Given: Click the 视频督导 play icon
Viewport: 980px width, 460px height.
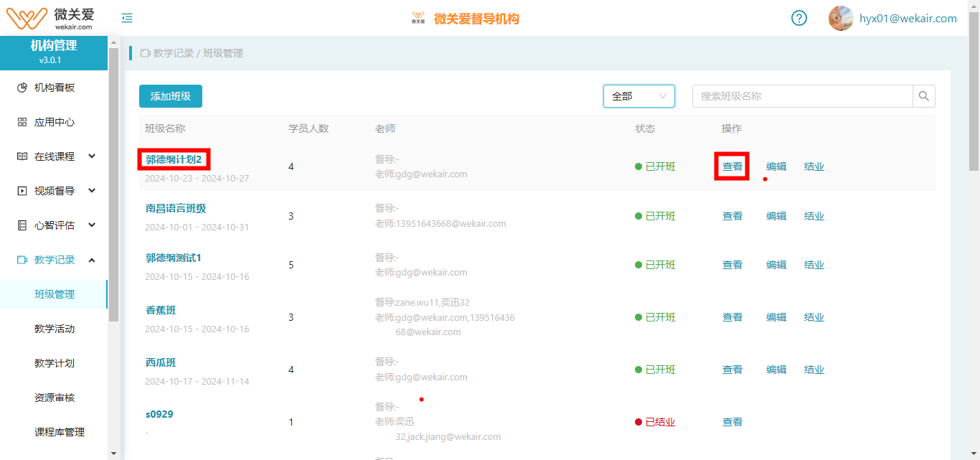Looking at the screenshot, I should click(22, 191).
